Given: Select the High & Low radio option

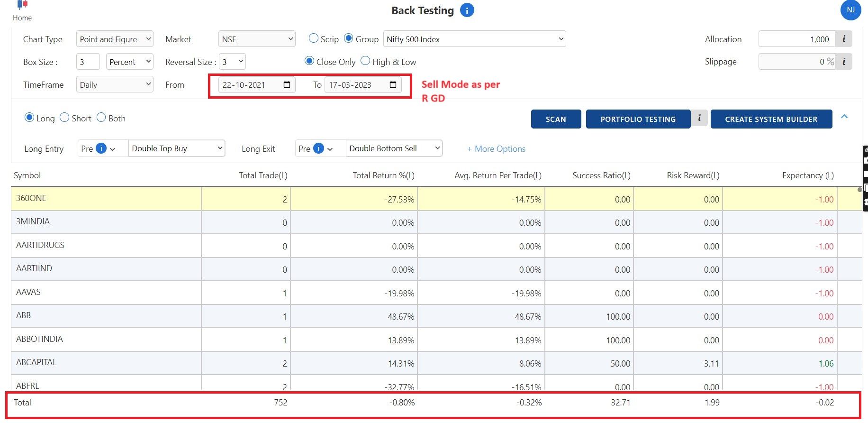Looking at the screenshot, I should 365,61.
